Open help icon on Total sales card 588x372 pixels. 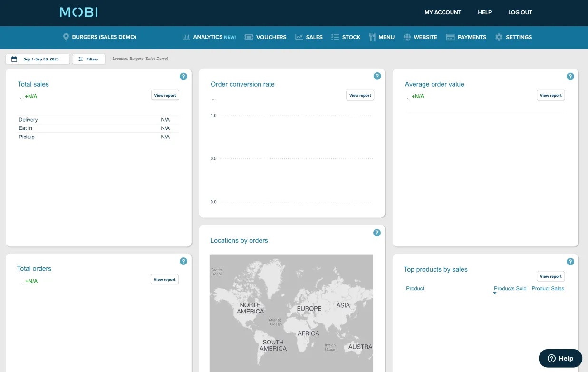[183, 77]
